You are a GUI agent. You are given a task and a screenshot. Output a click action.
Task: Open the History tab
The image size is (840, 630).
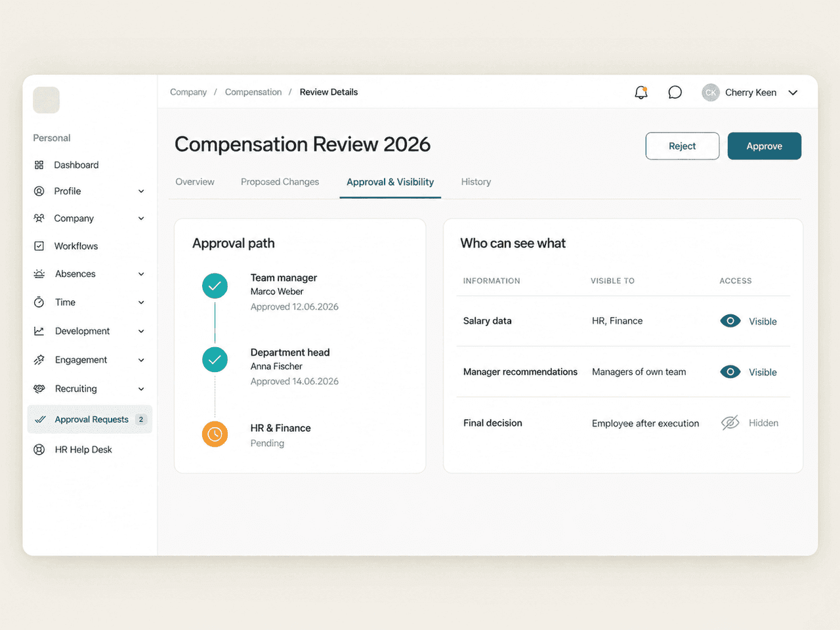click(x=476, y=182)
